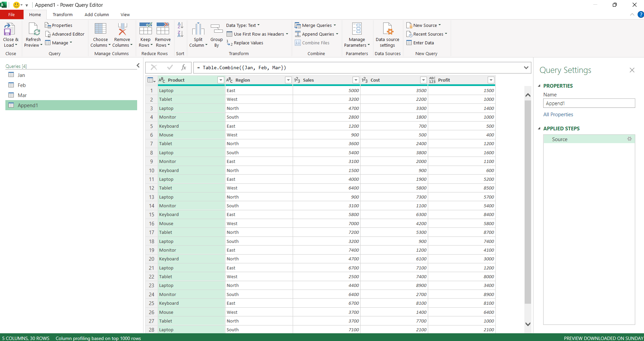Click the query Name input field
644x341 pixels.
pyautogui.click(x=589, y=103)
